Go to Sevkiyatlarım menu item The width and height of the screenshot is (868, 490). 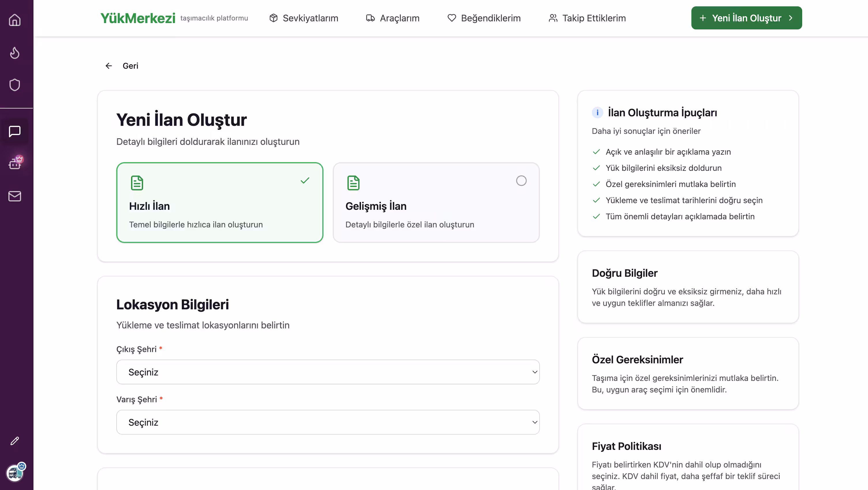point(304,18)
